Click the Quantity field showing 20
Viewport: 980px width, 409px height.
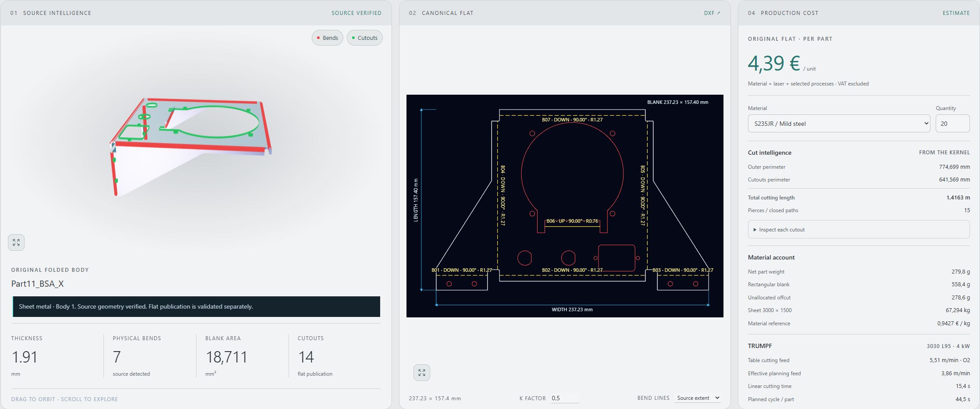(x=952, y=124)
